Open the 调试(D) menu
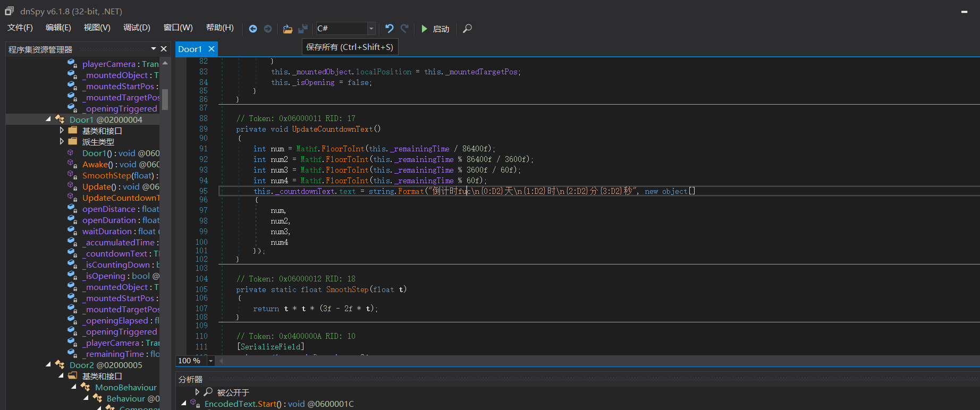This screenshot has height=410, width=980. [x=137, y=28]
